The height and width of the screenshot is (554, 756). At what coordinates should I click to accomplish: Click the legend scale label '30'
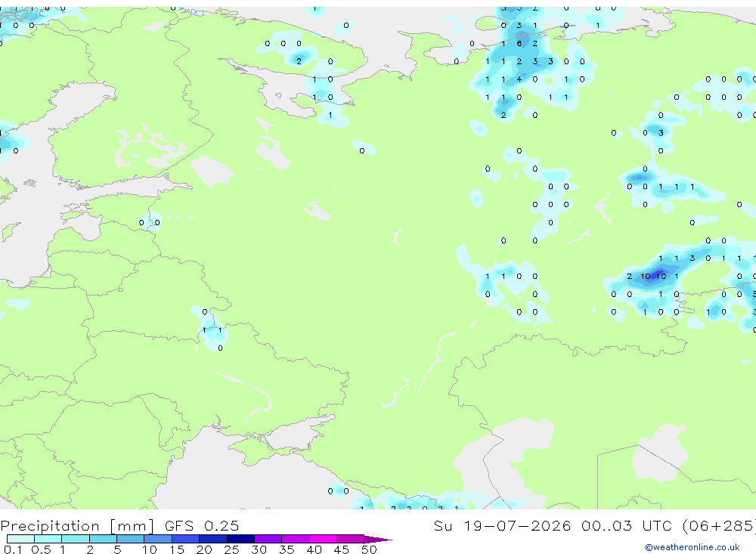[x=259, y=549]
